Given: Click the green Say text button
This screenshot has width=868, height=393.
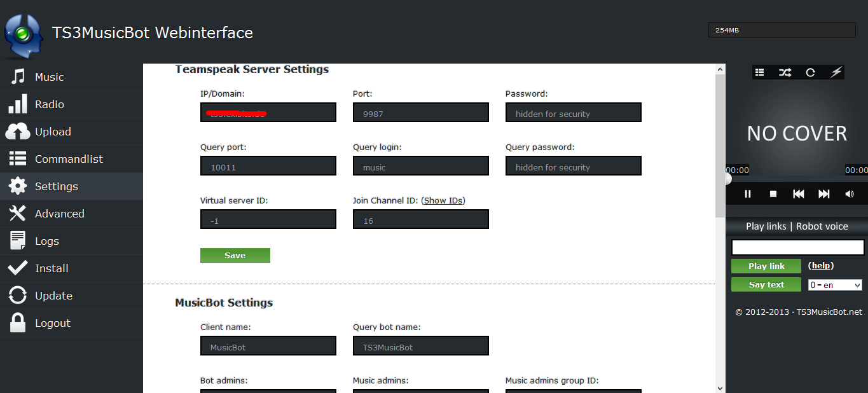Looking at the screenshot, I should tap(766, 284).
